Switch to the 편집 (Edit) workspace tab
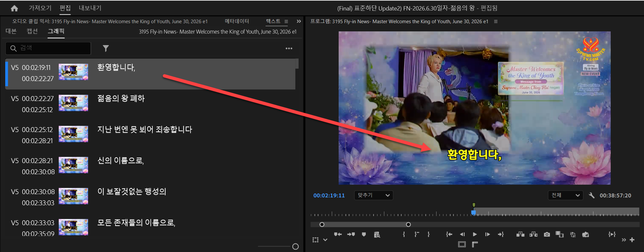Screen dimensions: 644x252 (65, 8)
